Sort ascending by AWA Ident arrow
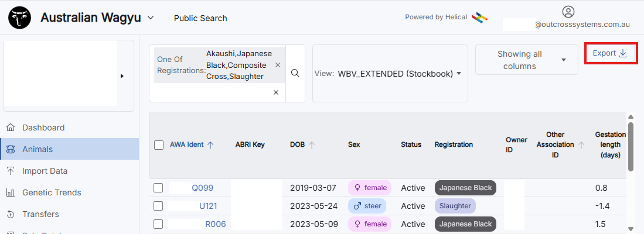The height and width of the screenshot is (234, 644). point(210,145)
